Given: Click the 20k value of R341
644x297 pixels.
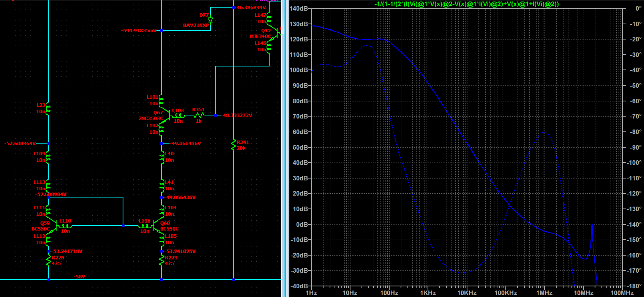Looking at the screenshot, I should pos(241,148).
